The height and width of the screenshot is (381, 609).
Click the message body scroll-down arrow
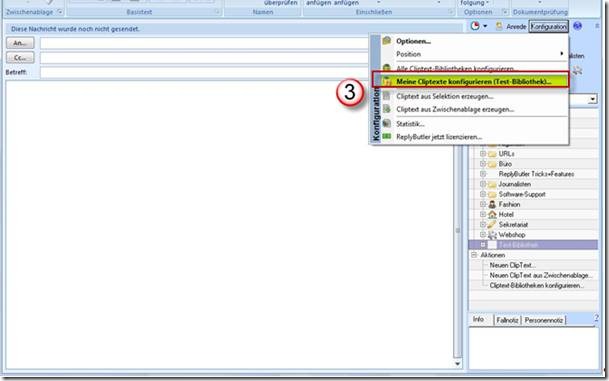pos(458,364)
